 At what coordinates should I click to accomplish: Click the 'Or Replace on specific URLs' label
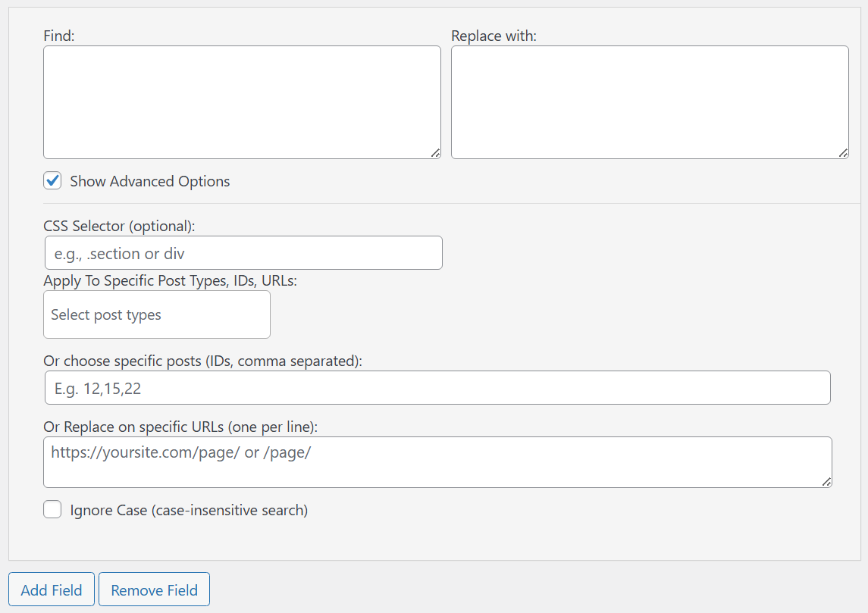180,427
